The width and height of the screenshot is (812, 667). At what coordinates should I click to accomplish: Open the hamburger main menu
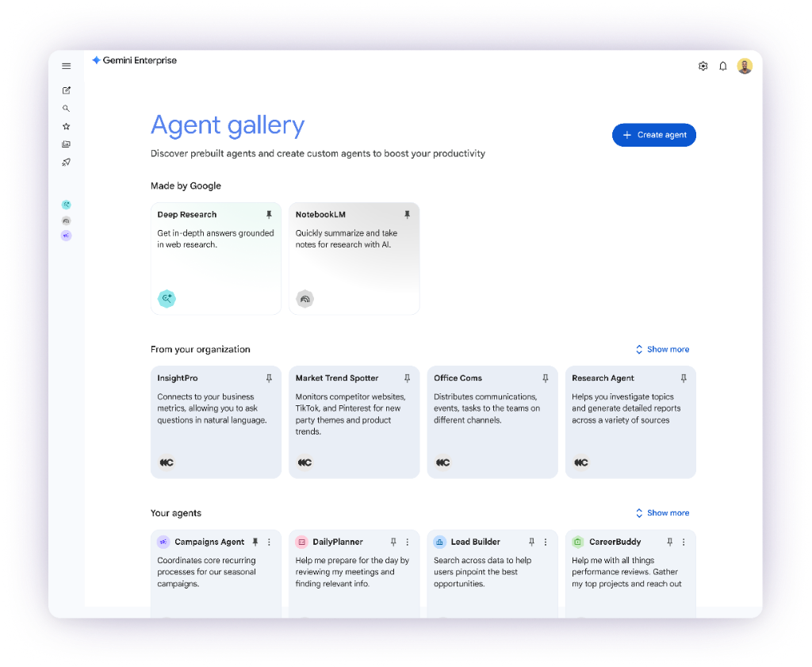click(67, 66)
